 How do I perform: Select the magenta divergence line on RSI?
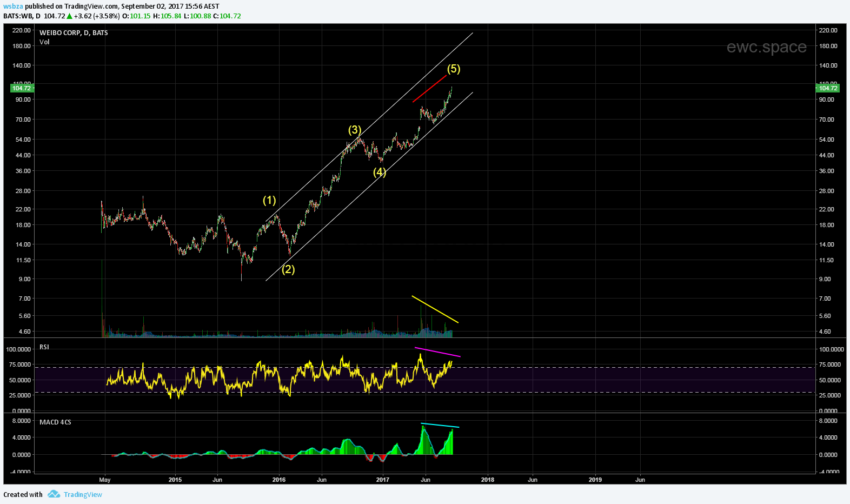coord(437,352)
